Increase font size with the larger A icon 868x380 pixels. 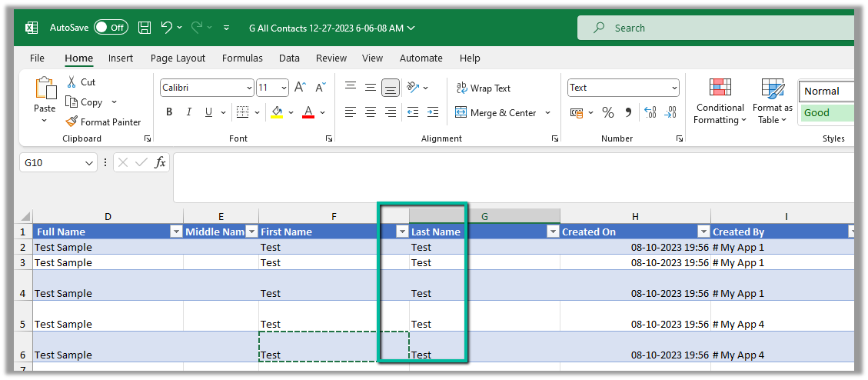301,88
